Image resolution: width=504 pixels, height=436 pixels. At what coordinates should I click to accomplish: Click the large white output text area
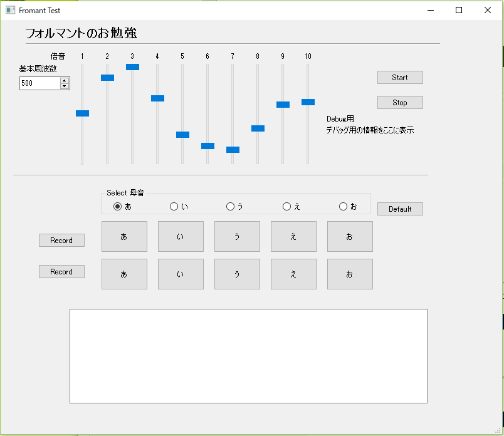click(248, 356)
